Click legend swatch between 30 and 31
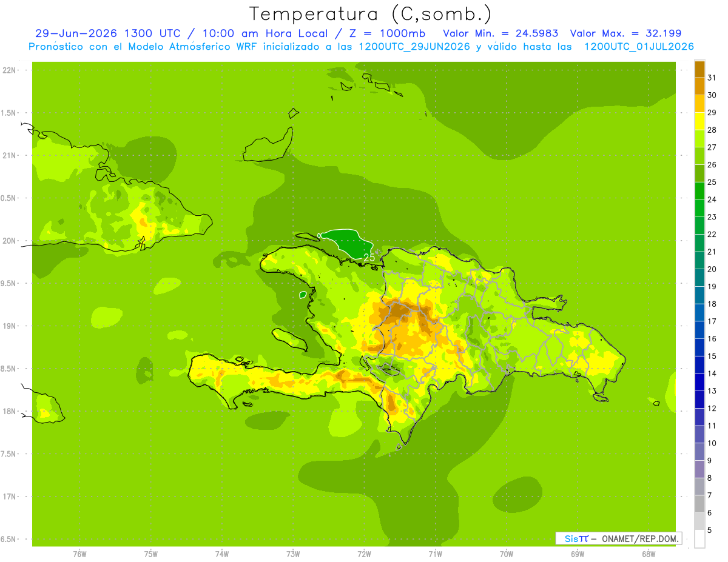The image size is (728, 562). [x=699, y=87]
